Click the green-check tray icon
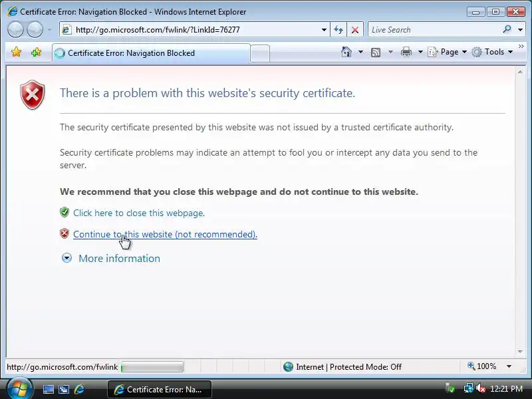Viewport: 532px width, 399px height. click(450, 388)
